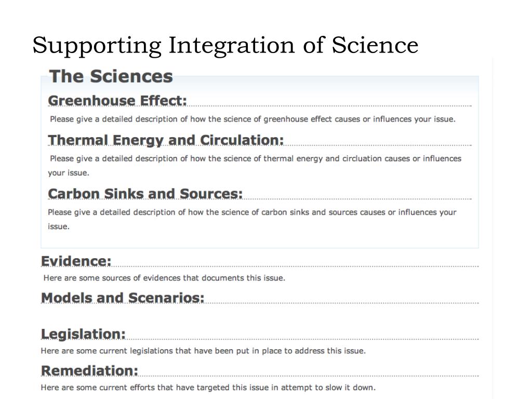Click the sources of evidences text line
This screenshot has width=532, height=399.
pos(164,278)
